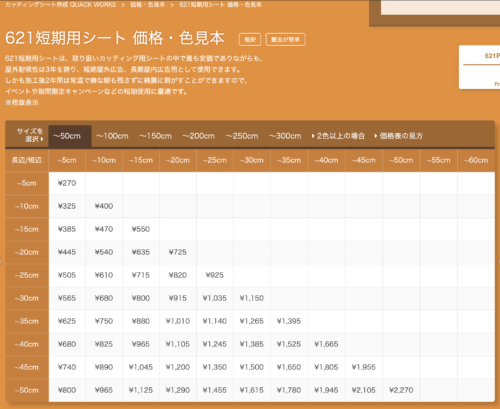Click the QUACK WORKS breadcrumb link
This screenshot has height=409, width=500.
[x=61, y=5]
